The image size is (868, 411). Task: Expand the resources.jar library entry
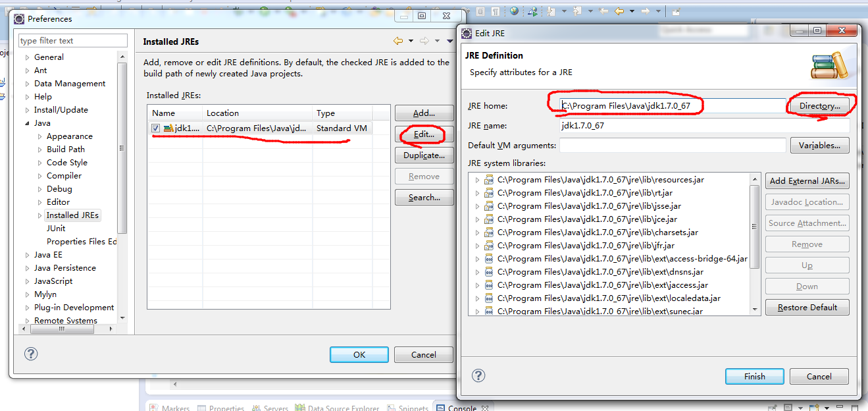(477, 180)
